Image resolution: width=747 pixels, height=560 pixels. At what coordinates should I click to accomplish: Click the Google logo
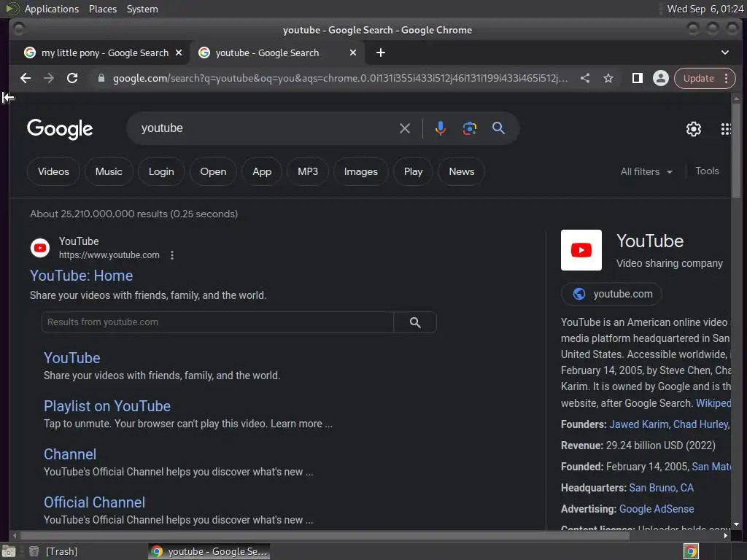point(60,129)
